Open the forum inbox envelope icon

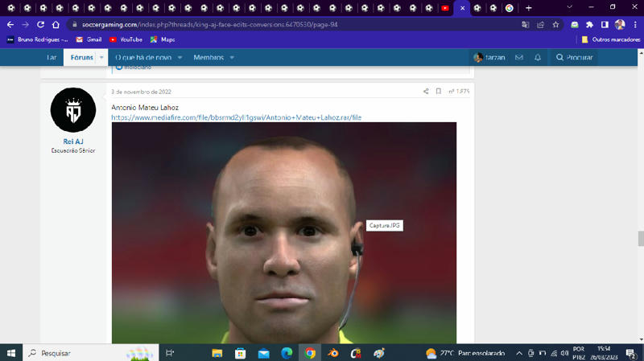tap(519, 57)
